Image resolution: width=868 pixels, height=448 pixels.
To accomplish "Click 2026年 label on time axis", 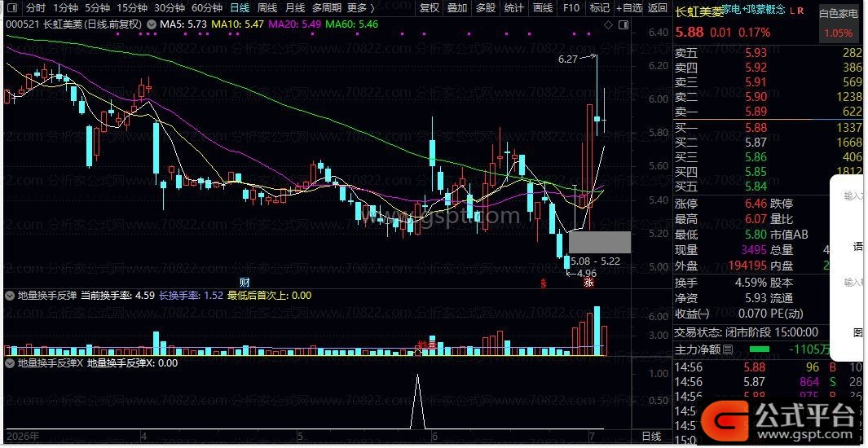I will (22, 437).
